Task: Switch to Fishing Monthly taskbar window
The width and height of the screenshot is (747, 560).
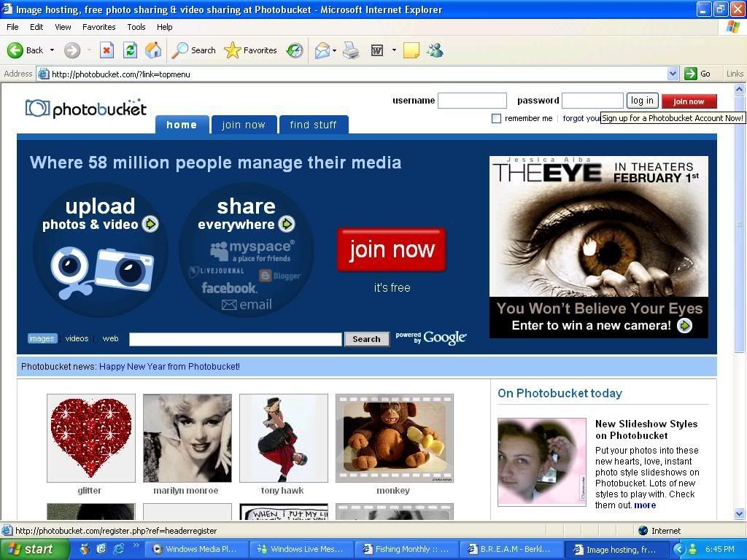Action: coord(406,550)
